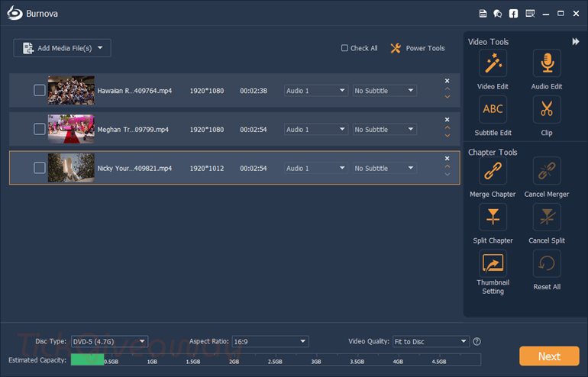Click the Estimated Capacity green bar
This screenshot has width=588, height=377.
(87, 359)
